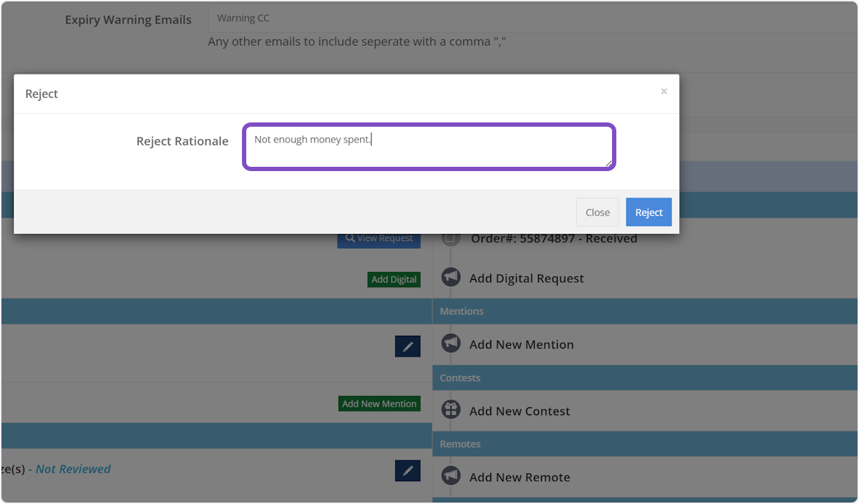Viewport: 859px width, 504px height.
Task: Confirm with the blue Reject button
Action: (x=649, y=212)
